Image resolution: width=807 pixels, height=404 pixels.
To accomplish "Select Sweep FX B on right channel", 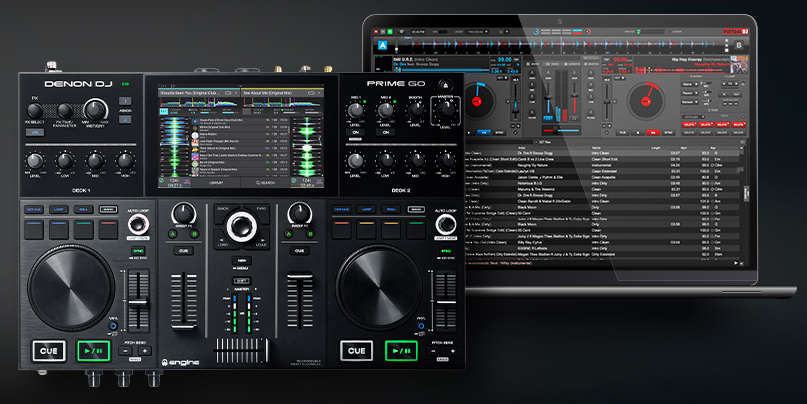I will tap(310, 234).
